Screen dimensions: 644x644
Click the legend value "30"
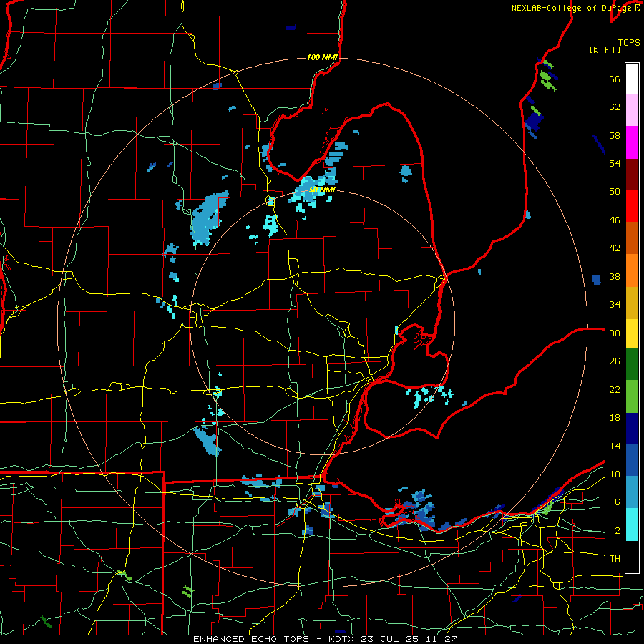(615, 333)
